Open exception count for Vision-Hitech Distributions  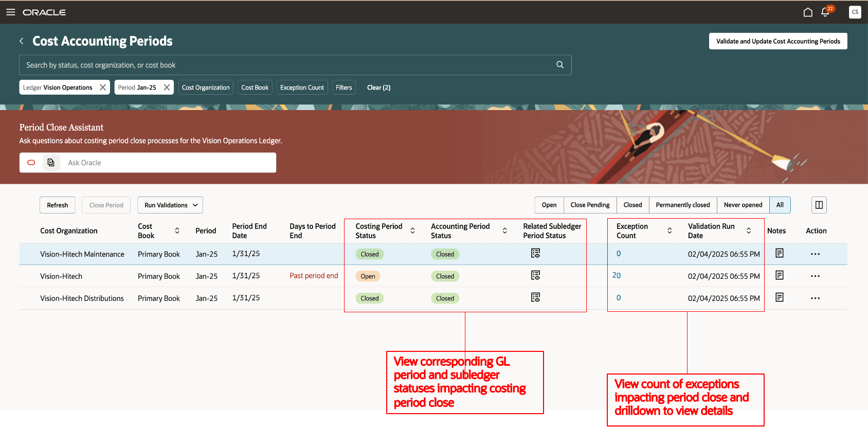619,298
